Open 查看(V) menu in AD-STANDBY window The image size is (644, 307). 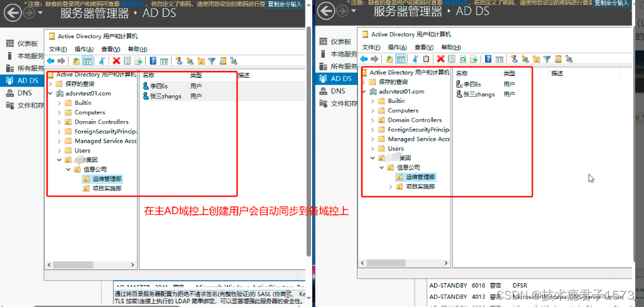(424, 47)
